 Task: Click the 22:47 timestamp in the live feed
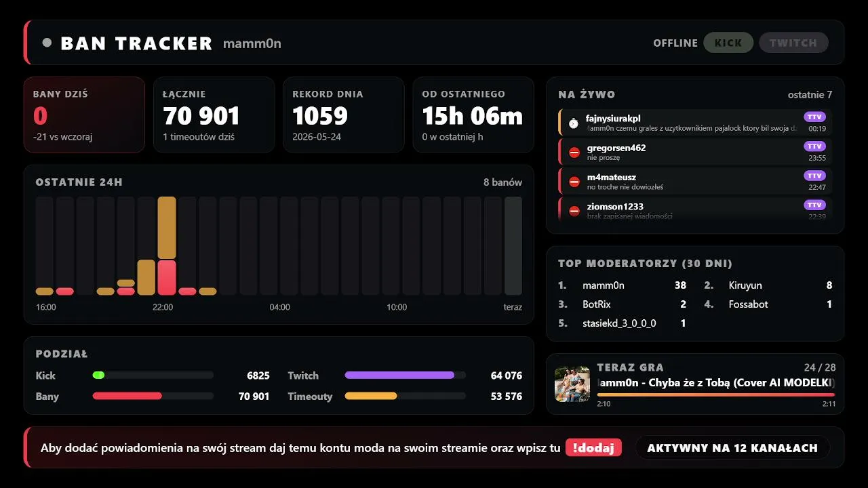817,187
